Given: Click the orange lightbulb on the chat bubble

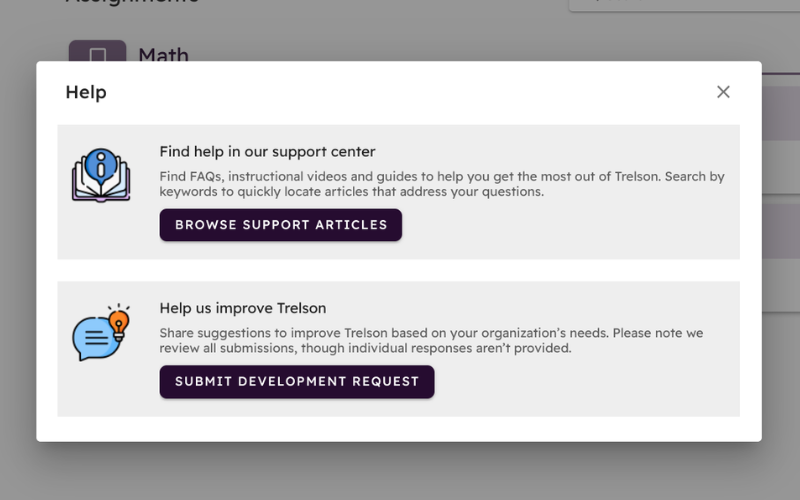Looking at the screenshot, I should 119,323.
